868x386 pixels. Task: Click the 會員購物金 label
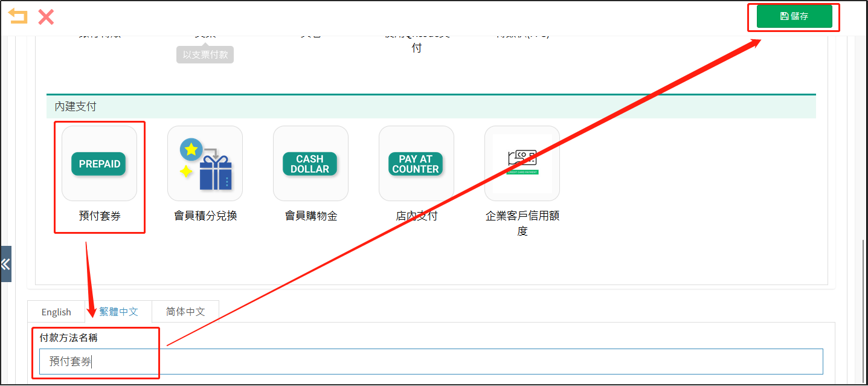tap(311, 216)
